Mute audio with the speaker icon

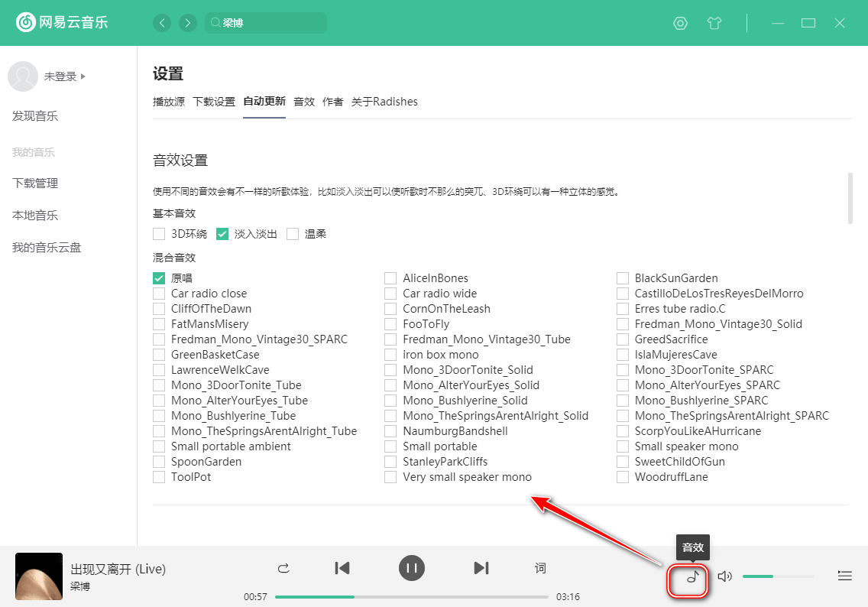click(724, 576)
